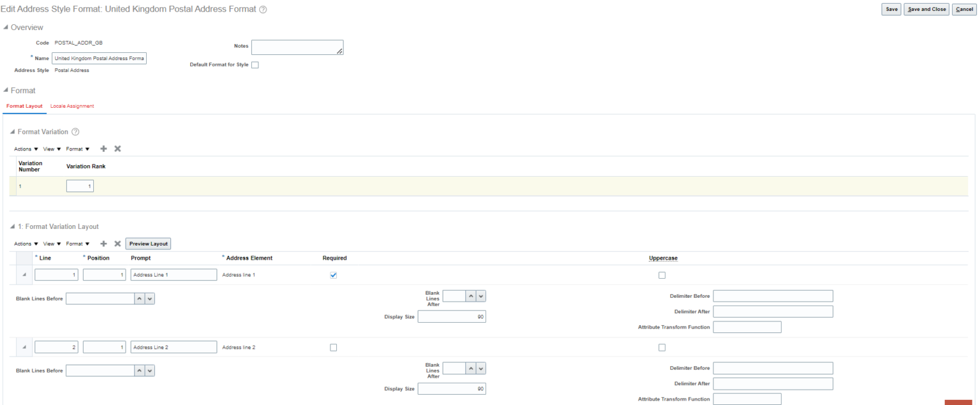The image size is (980, 405).
Task: Delete row in Format Variation Layout table
Action: pos(117,244)
